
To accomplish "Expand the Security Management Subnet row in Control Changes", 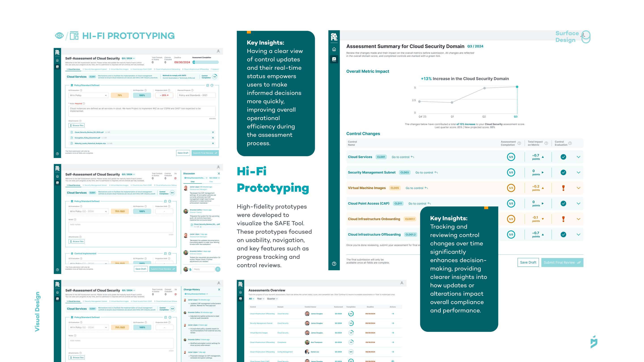I will coord(578,172).
